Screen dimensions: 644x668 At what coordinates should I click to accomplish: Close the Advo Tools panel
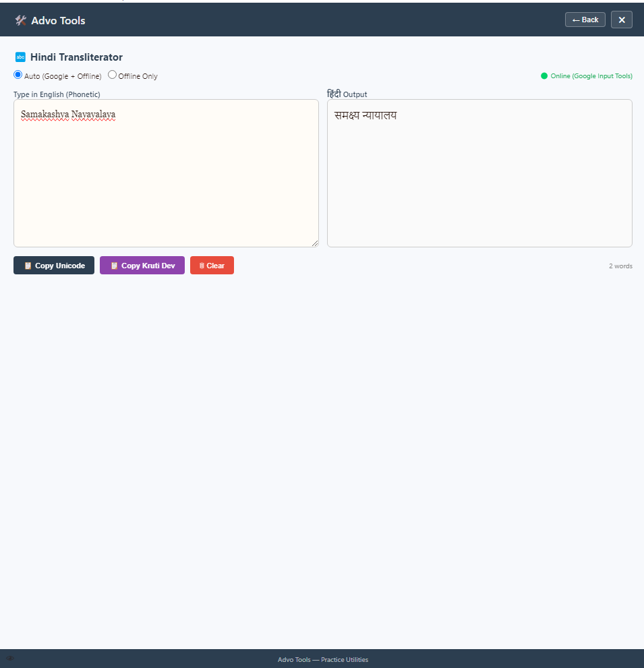tap(622, 20)
